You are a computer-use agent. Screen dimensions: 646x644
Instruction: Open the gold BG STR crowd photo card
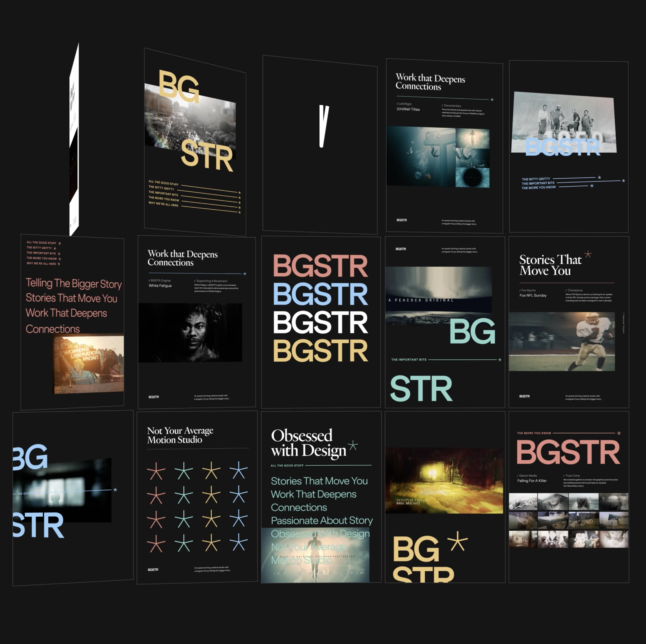[x=195, y=142]
